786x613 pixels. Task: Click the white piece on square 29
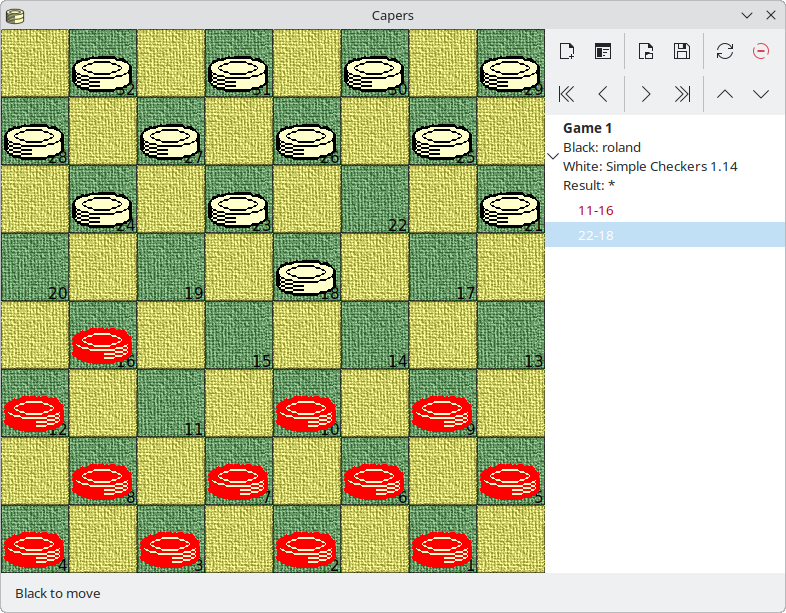click(510, 74)
